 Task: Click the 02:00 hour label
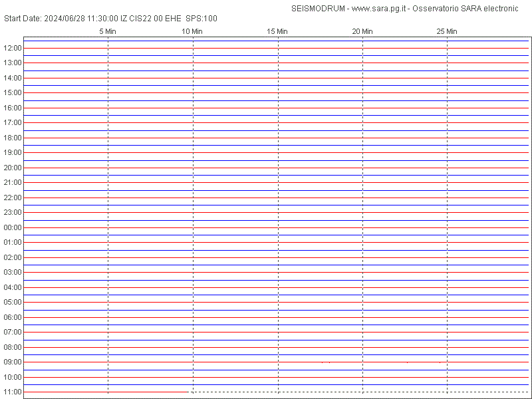click(12, 257)
